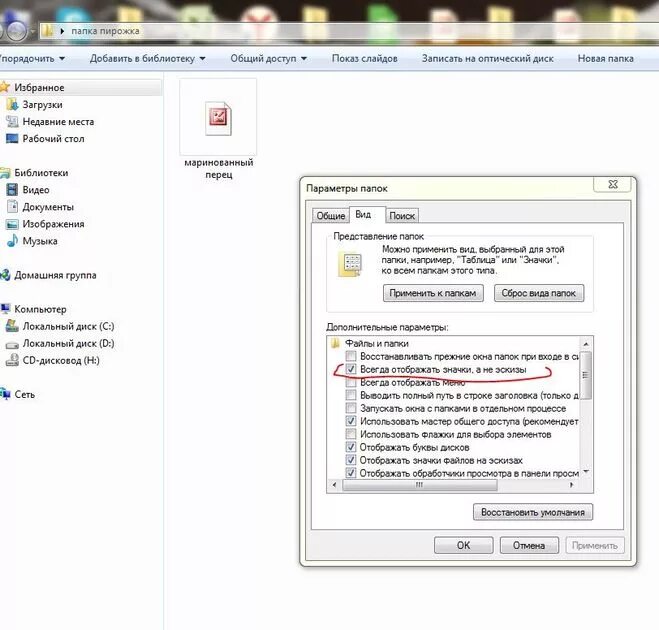659x630 pixels.
Task: Open the Общий доступ dropdown
Action: pos(269,58)
